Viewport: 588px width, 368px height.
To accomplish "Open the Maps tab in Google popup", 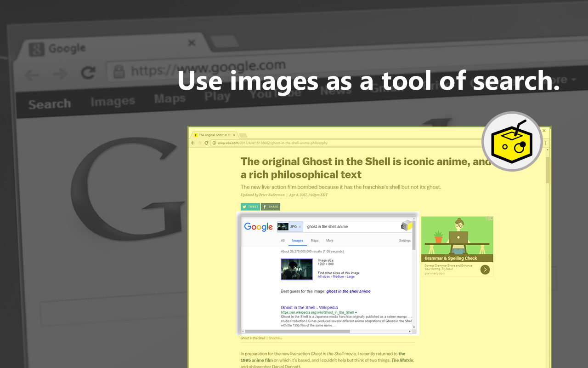I will pos(314,241).
